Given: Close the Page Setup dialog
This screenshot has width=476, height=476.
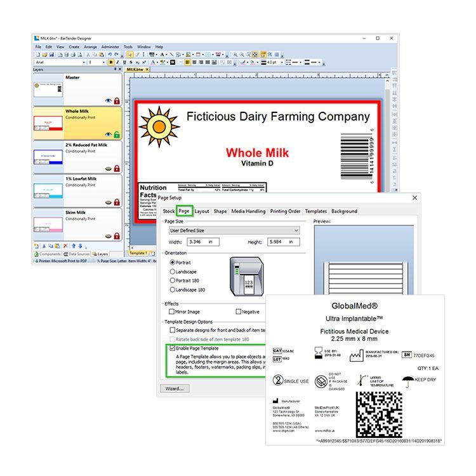Looking at the screenshot, I should click(x=415, y=198).
